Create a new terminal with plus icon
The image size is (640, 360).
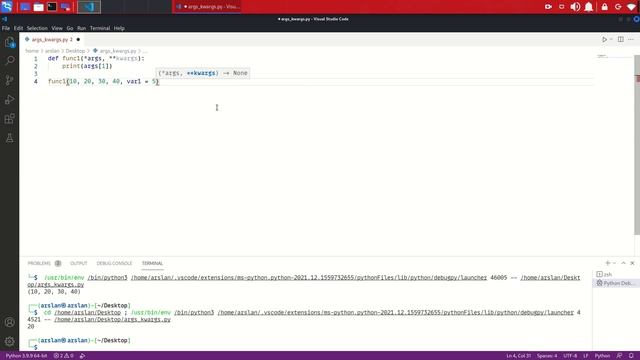608,263
